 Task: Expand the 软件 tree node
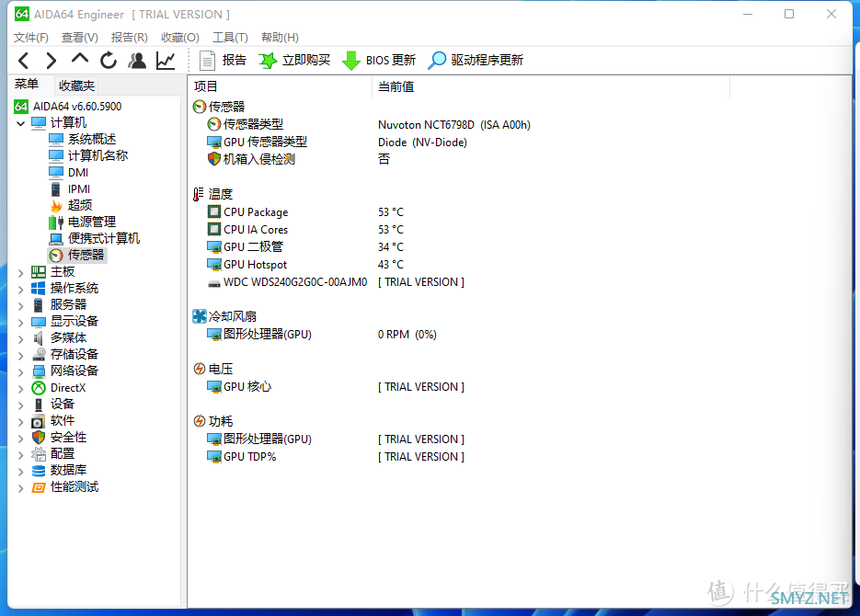point(21,422)
